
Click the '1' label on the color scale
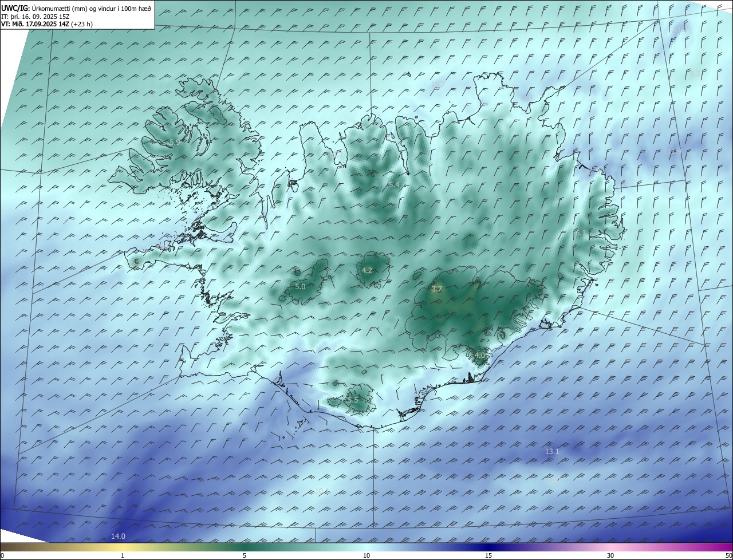tap(123, 556)
